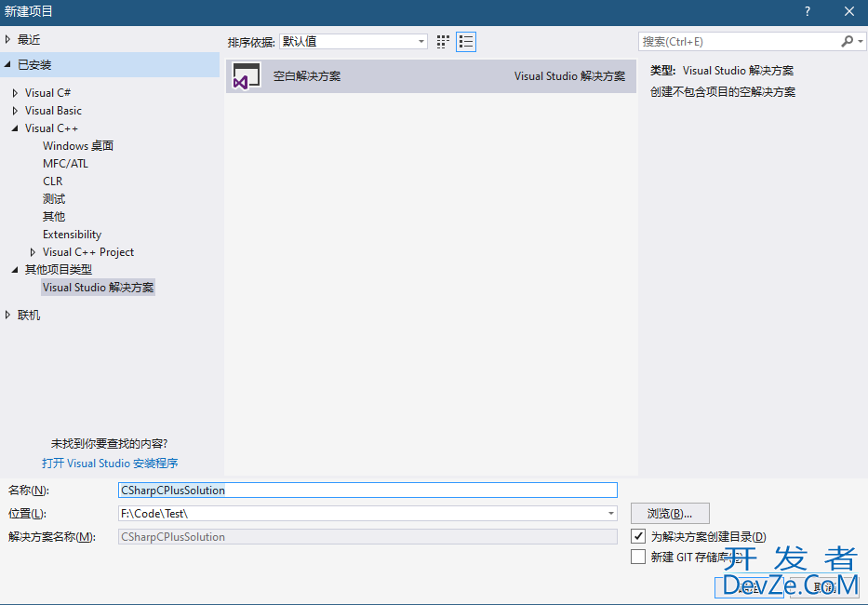
Task: Expand the Visual C# node
Action: tap(15, 93)
